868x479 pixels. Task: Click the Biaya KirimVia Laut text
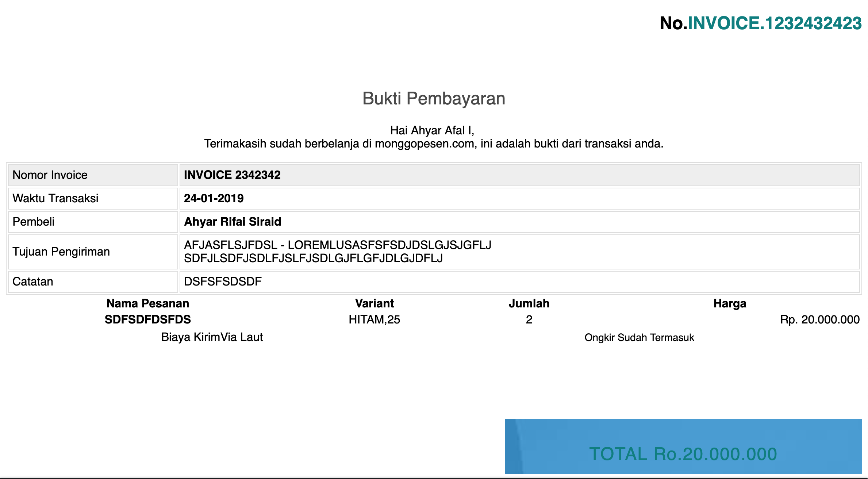(x=212, y=337)
